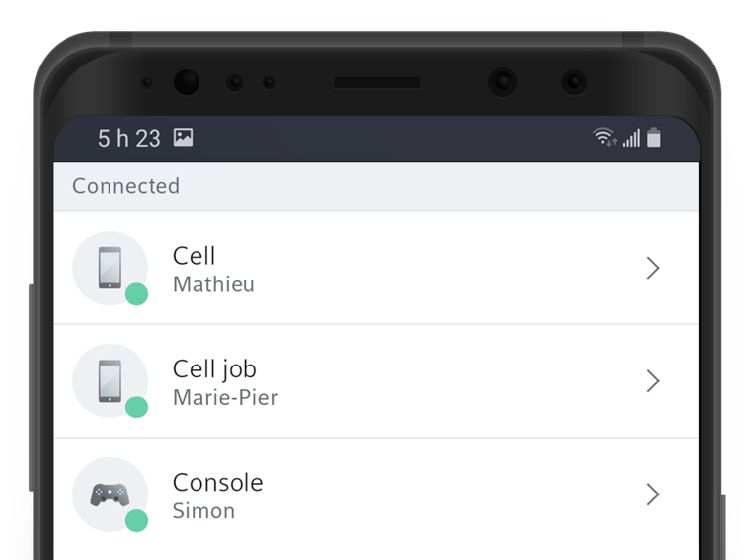Click the green status dot on Mathieu's device
This screenshot has height=560, width=751.
[x=137, y=294]
